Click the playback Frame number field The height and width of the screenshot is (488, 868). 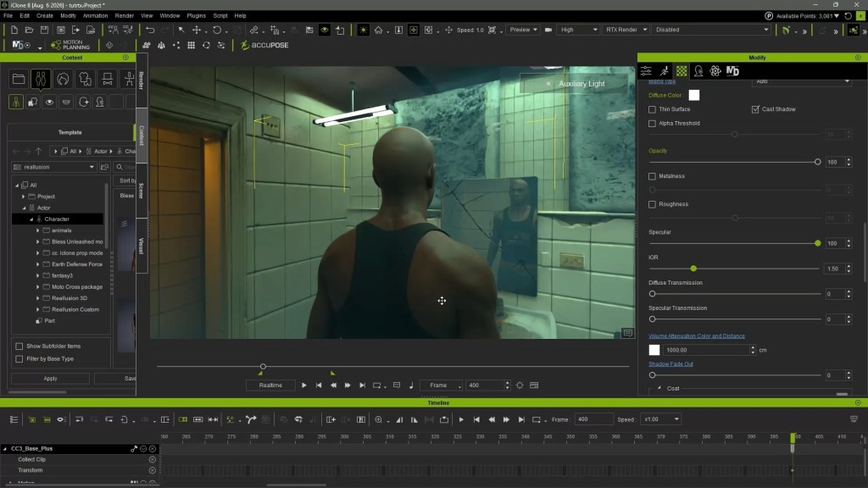tap(486, 385)
